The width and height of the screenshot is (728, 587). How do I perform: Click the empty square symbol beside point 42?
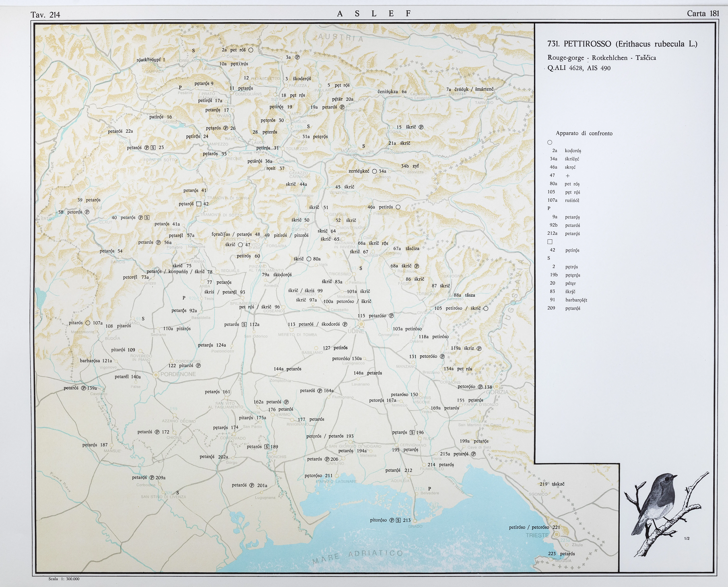[x=199, y=204]
